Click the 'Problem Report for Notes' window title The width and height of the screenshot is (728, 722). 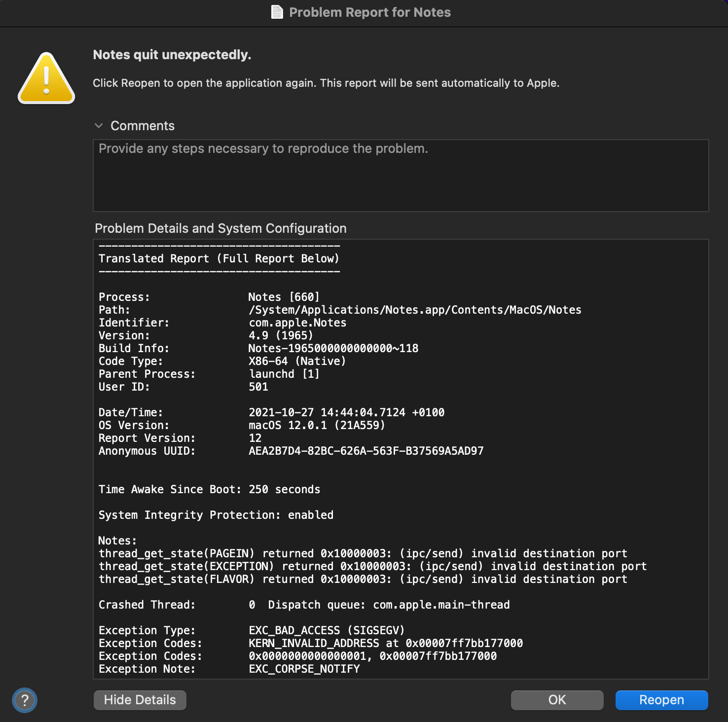[x=370, y=12]
